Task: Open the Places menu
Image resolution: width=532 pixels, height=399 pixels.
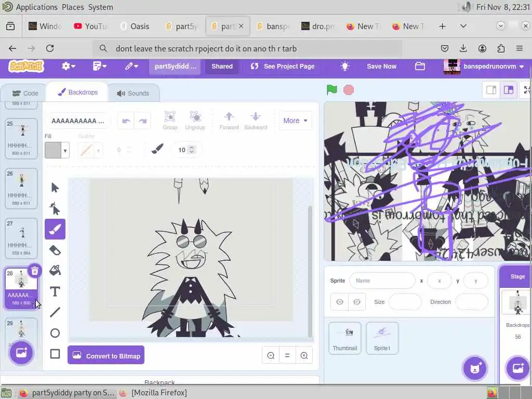Action: click(73, 7)
